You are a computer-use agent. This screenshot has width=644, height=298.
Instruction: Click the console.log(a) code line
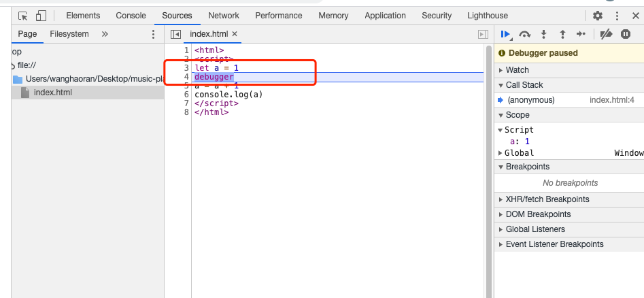point(228,95)
